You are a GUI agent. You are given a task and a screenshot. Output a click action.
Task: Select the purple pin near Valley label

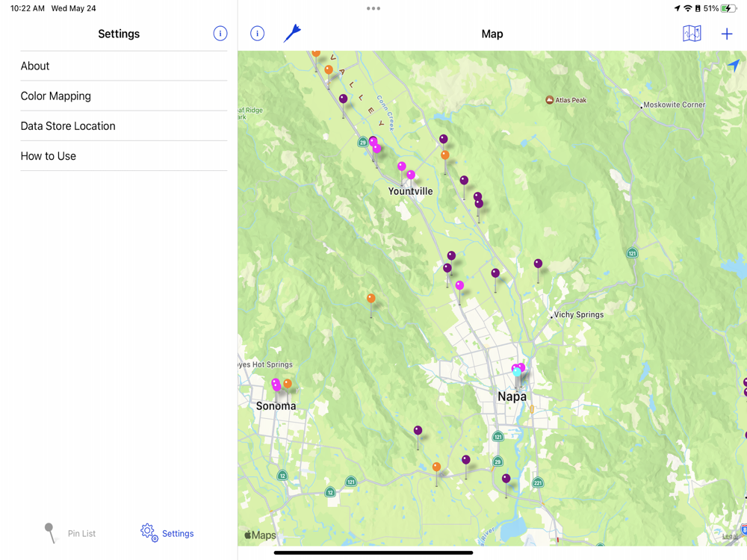pyautogui.click(x=343, y=99)
